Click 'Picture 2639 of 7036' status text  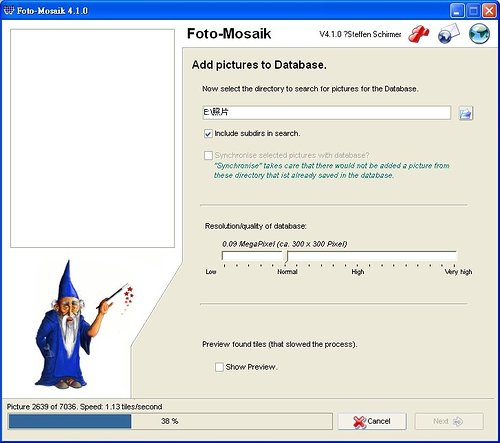click(x=84, y=407)
